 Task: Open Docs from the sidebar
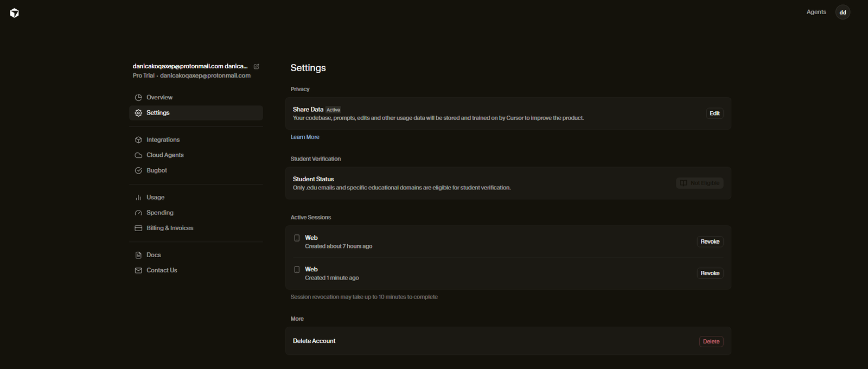coord(154,255)
